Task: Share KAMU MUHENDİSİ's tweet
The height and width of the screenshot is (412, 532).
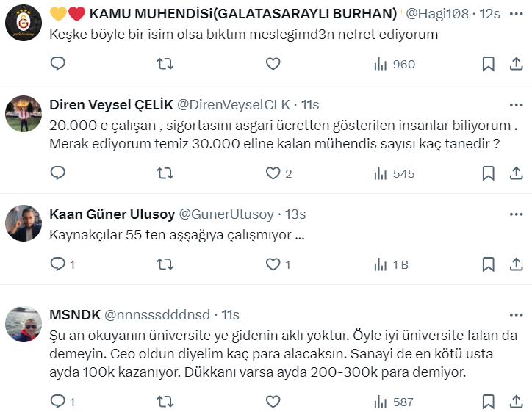Action: 516,64
